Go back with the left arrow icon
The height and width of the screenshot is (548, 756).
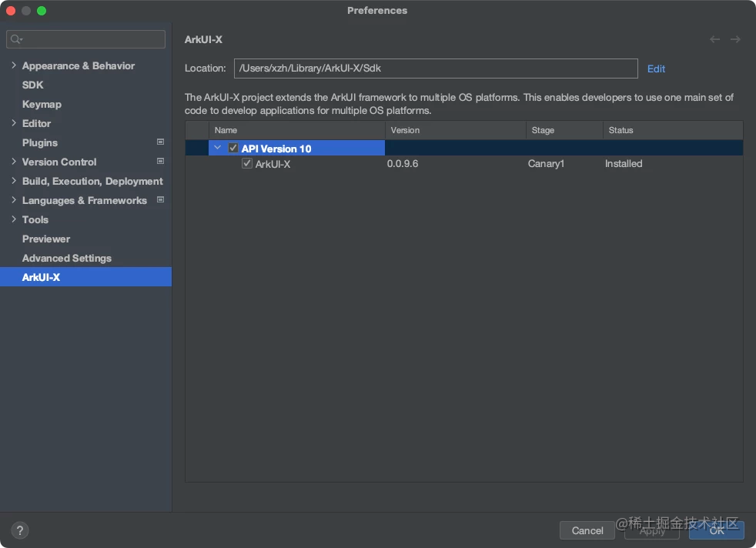point(714,39)
